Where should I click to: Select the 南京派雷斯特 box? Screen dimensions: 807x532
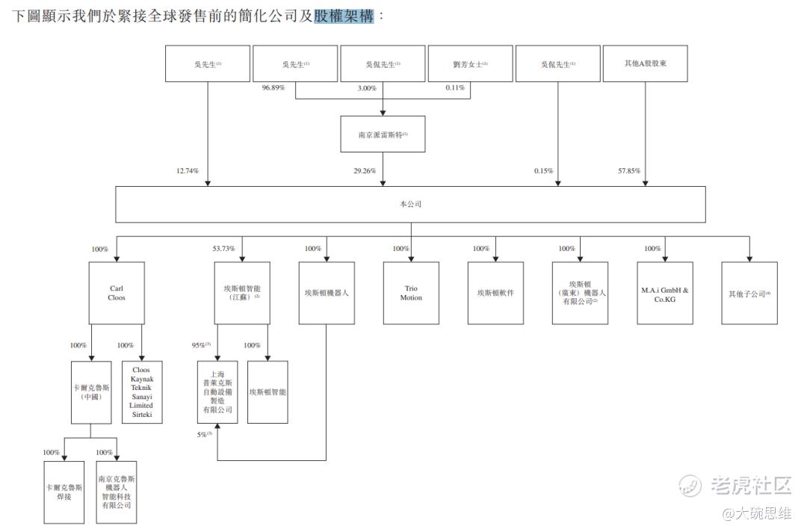383,134
